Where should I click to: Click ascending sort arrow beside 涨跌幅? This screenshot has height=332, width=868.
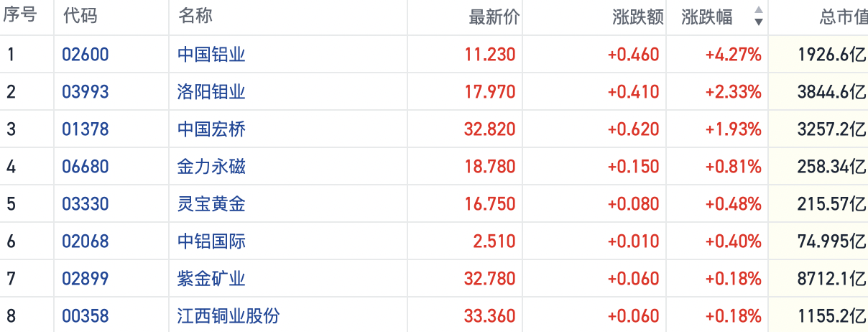(x=758, y=11)
